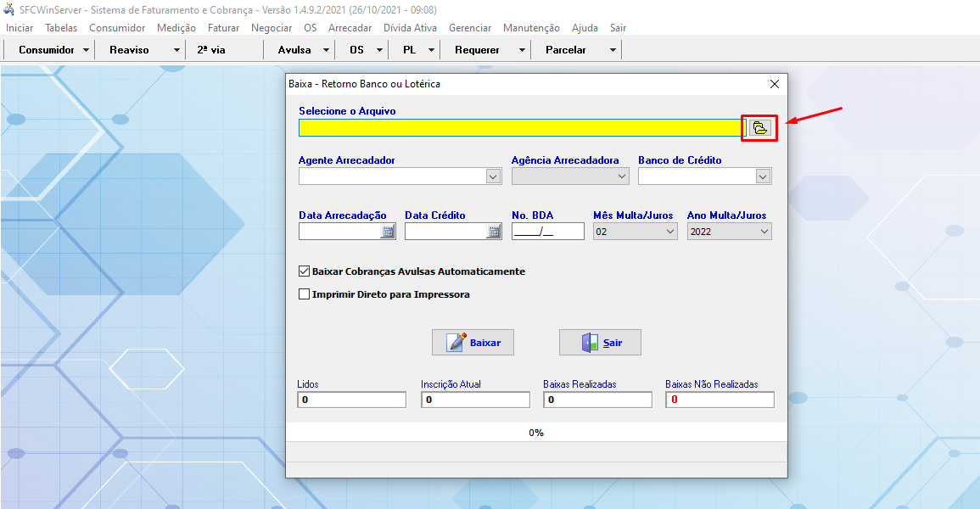Click the 2ª via toolbar button

tap(211, 50)
